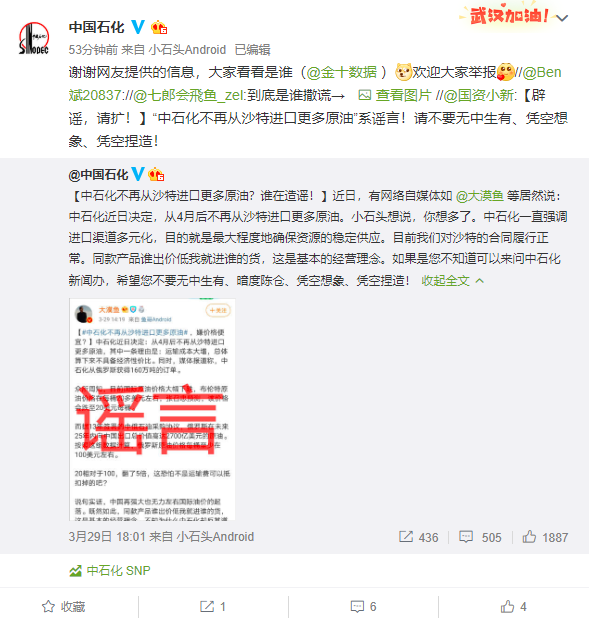Like the quoted post with 1887 likes
The width and height of the screenshot is (589, 621).
pyautogui.click(x=545, y=537)
